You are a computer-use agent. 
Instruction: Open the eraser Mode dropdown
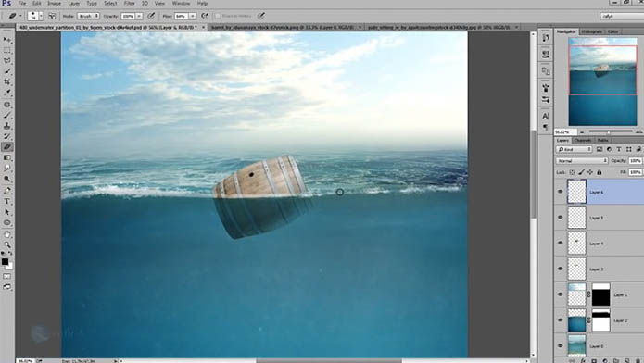click(x=88, y=16)
